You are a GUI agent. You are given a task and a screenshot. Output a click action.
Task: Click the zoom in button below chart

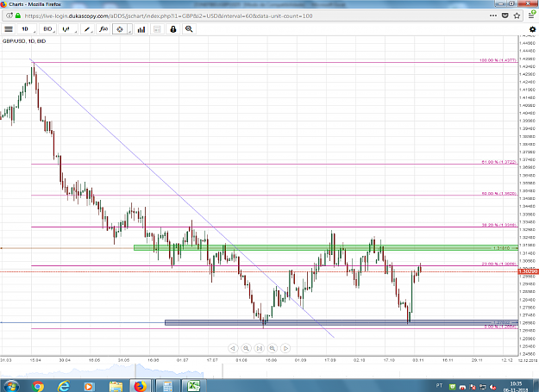[273, 348]
